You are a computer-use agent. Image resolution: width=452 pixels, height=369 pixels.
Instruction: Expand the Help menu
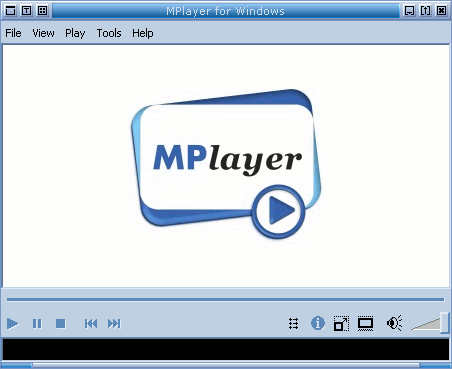(x=143, y=33)
